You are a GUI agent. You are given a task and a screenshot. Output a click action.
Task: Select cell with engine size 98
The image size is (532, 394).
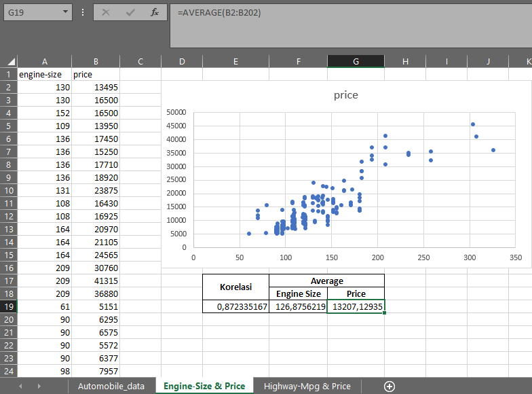coord(45,371)
